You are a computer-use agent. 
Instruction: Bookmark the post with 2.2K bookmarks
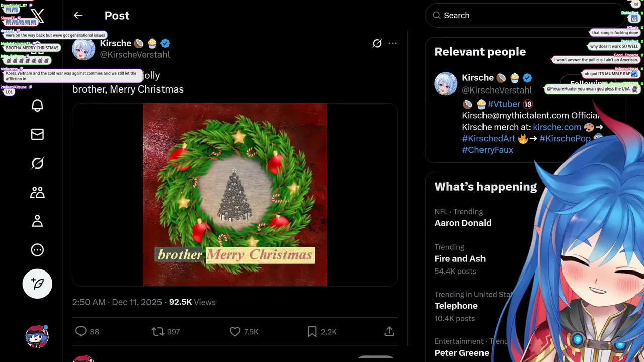click(312, 331)
